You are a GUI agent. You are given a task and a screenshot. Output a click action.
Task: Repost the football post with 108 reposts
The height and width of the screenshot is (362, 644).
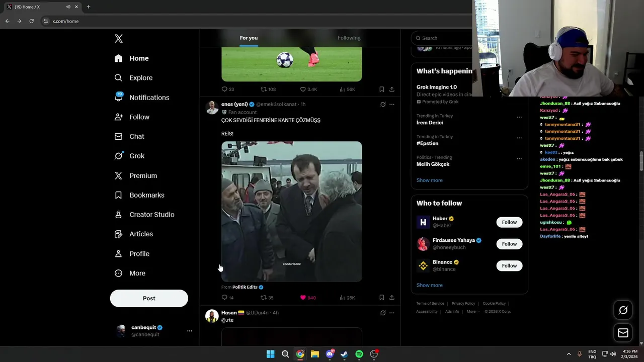point(268,89)
